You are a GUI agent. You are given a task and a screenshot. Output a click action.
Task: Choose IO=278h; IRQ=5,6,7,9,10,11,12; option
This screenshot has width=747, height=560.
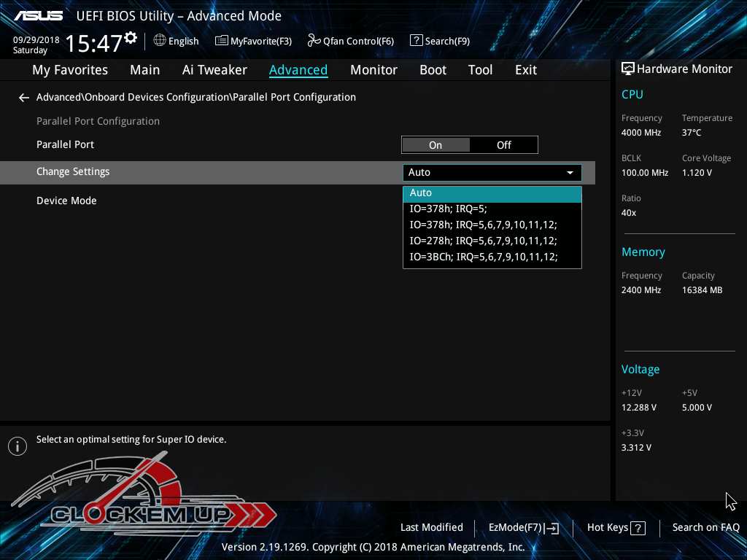click(492, 241)
